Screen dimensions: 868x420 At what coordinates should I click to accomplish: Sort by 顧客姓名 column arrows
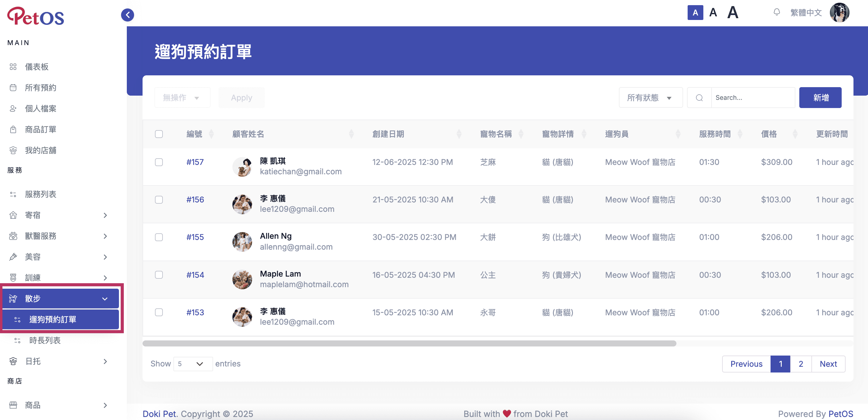pyautogui.click(x=351, y=134)
